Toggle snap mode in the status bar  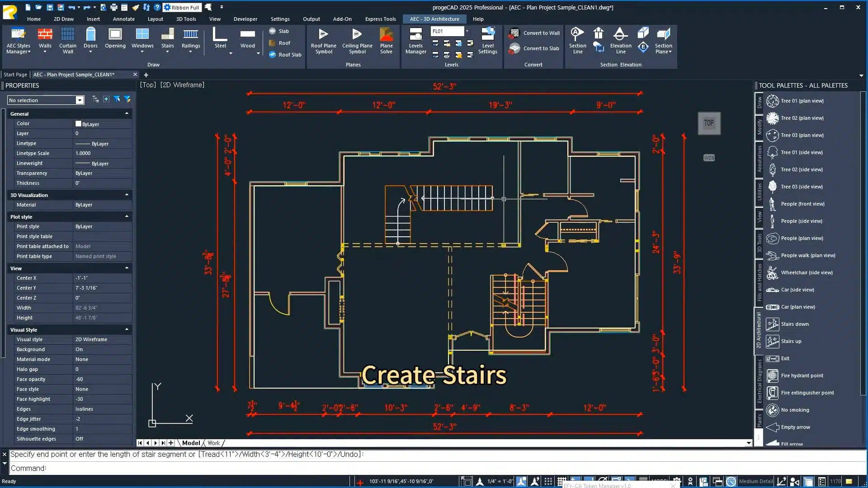[x=547, y=481]
